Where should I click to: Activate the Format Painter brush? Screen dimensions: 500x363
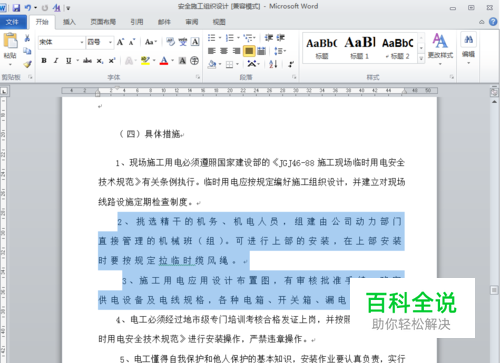[x=27, y=64]
